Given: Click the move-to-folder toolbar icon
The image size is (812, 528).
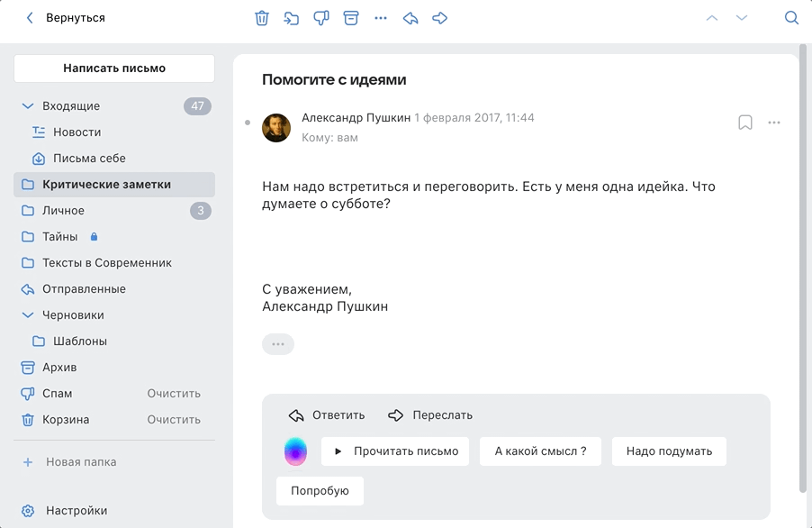Looking at the screenshot, I should point(291,18).
